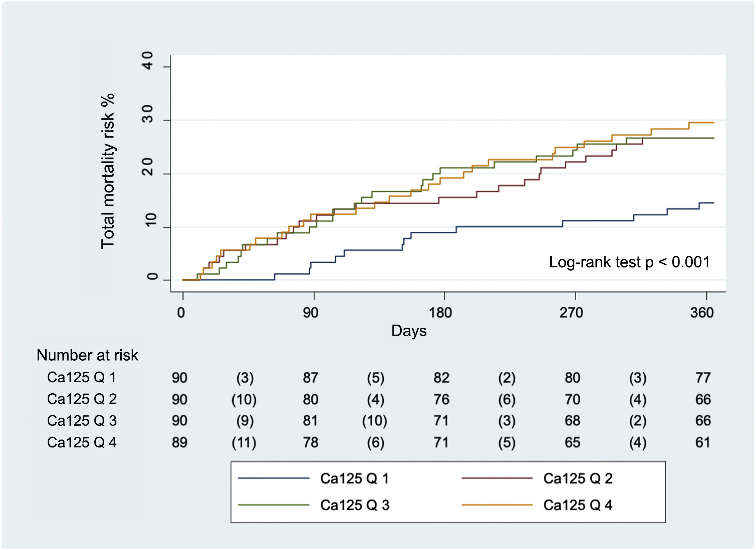Click the Ca125 Q 4 orange legend line

point(497,505)
